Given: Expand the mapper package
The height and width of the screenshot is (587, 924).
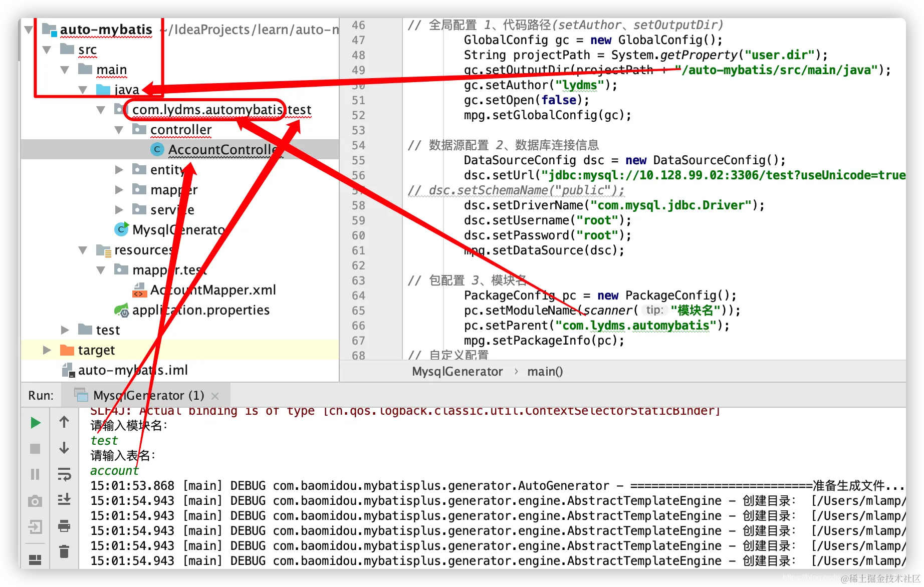Looking at the screenshot, I should 119,190.
